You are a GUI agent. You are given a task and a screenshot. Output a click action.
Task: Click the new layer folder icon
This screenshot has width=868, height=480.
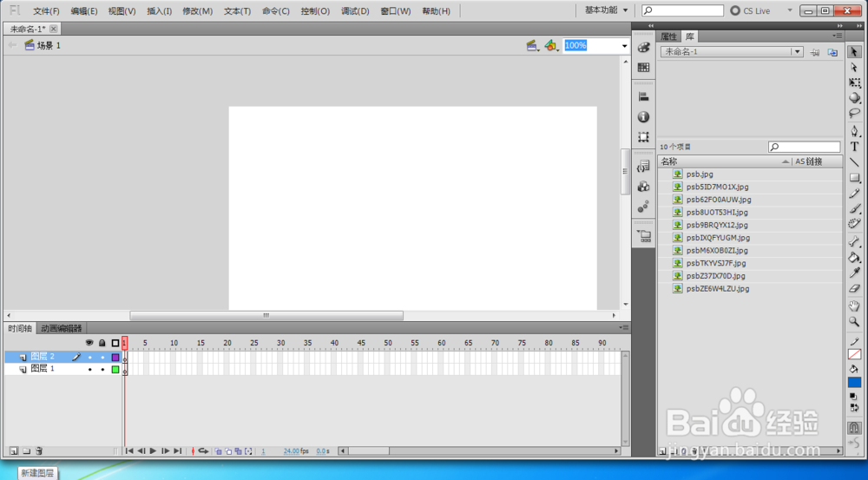point(27,451)
